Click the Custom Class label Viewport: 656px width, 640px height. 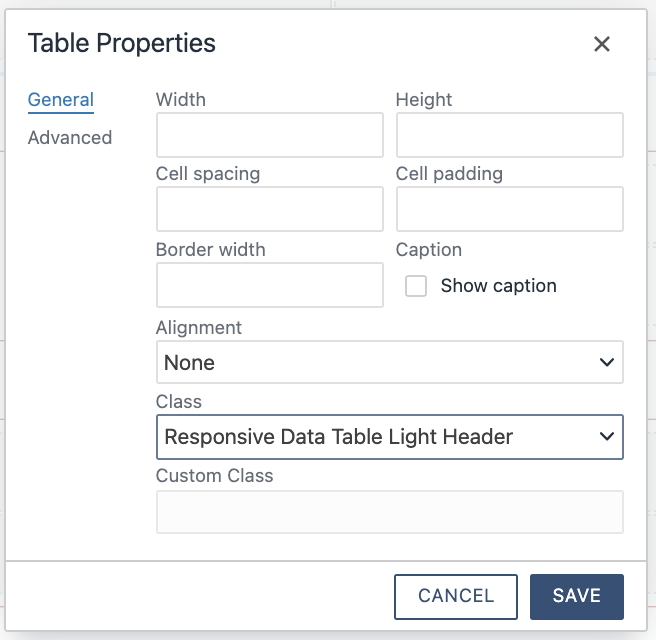215,476
